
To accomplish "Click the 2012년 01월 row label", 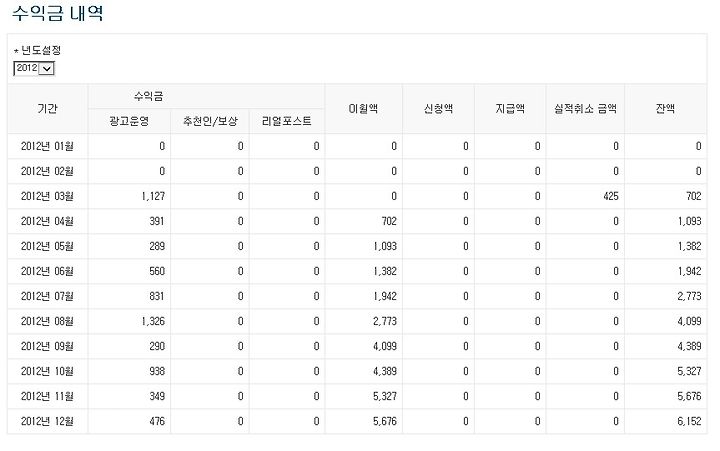I will (47, 147).
